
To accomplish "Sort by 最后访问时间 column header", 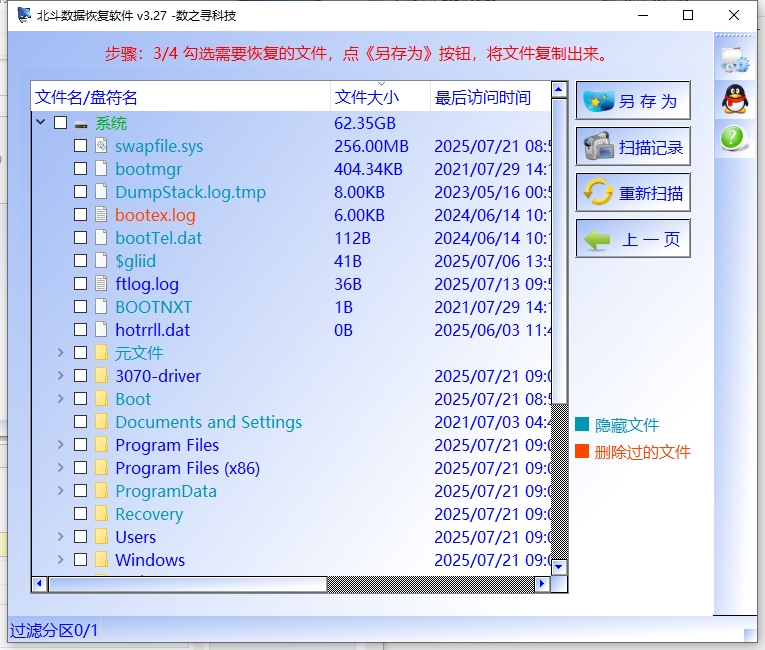I will [x=490, y=97].
